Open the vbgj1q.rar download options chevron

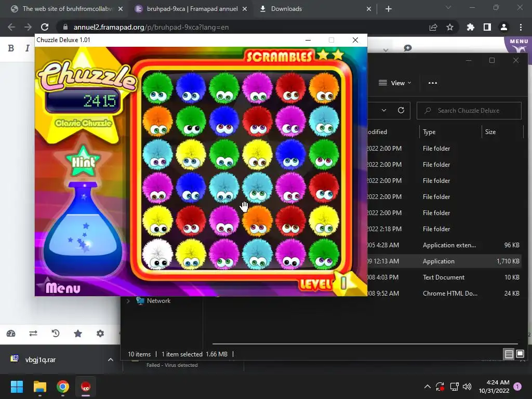tap(111, 360)
